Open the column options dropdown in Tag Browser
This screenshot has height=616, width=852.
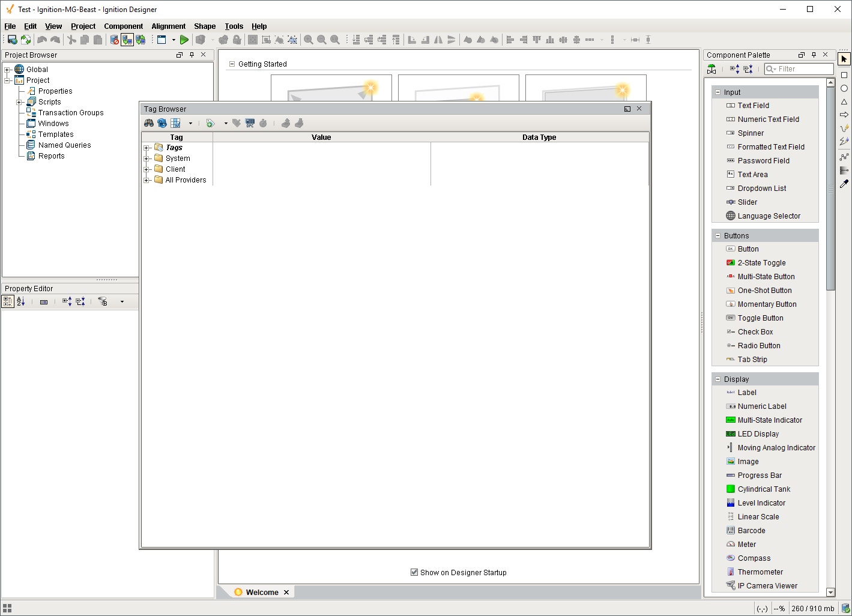tap(190, 123)
